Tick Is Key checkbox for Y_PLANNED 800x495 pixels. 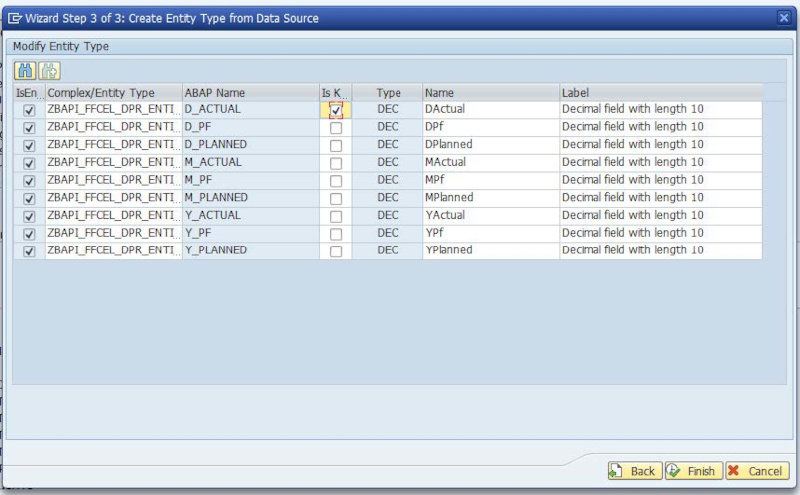tap(336, 251)
